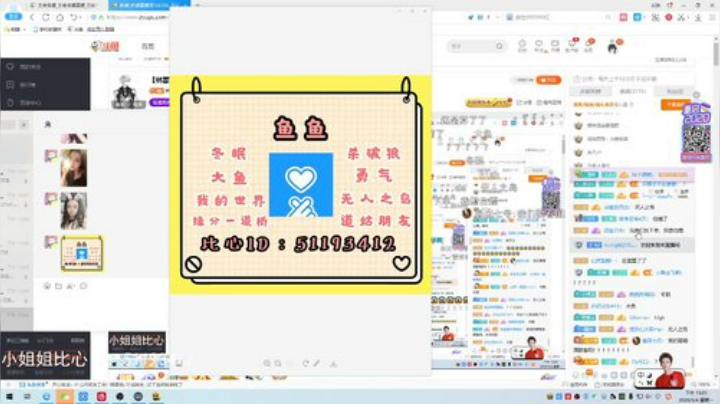Click the red round extension icon

669,17
